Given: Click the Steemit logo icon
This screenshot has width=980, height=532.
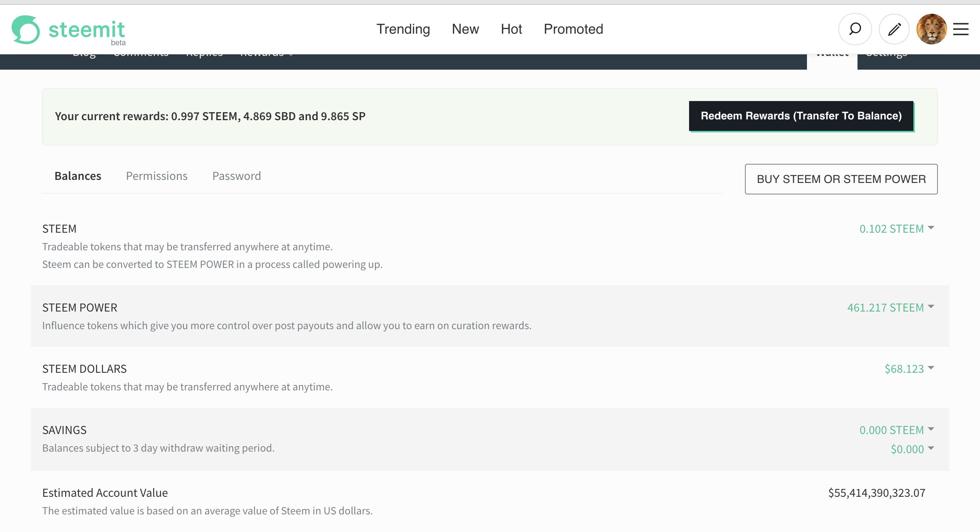Looking at the screenshot, I should 26,29.
